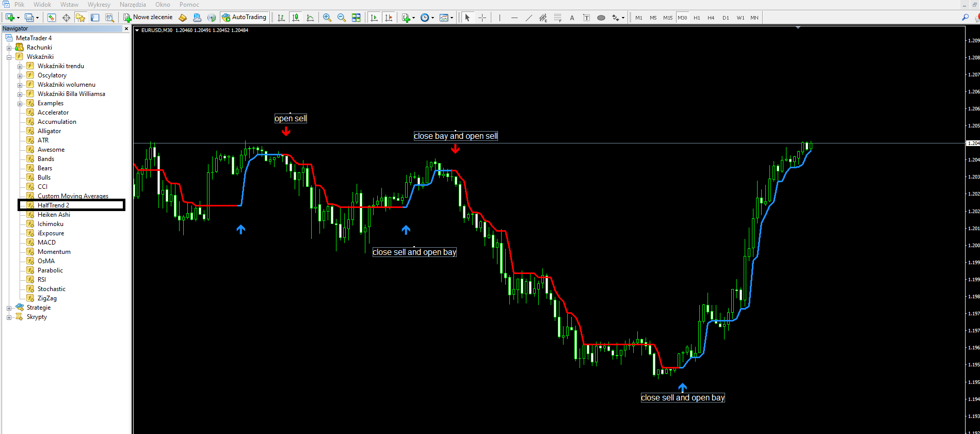Select the equidistant channel tool
Viewport: 980px width, 434px height.
(x=543, y=18)
